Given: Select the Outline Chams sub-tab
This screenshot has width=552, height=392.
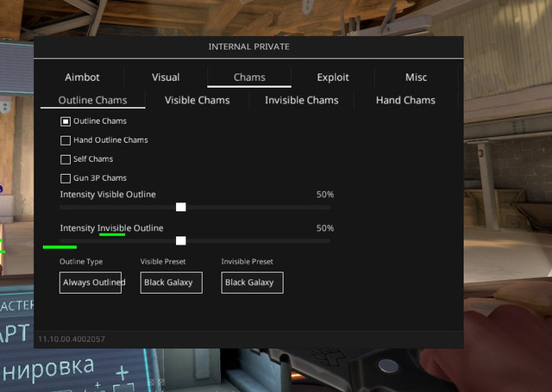Looking at the screenshot, I should 92,101.
